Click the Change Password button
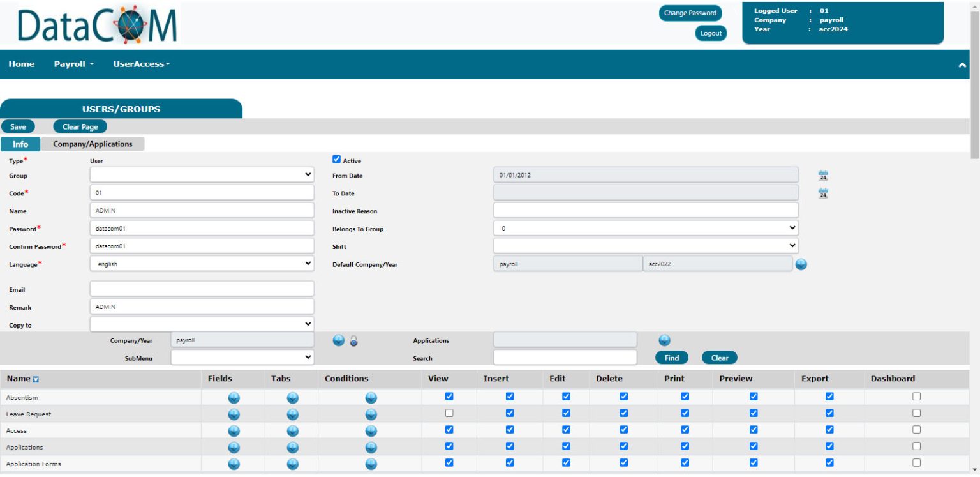The image size is (980, 477). [x=690, y=13]
